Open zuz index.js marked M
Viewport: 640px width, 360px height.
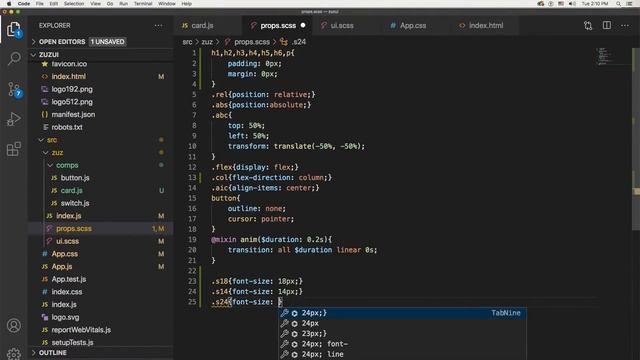click(x=69, y=216)
